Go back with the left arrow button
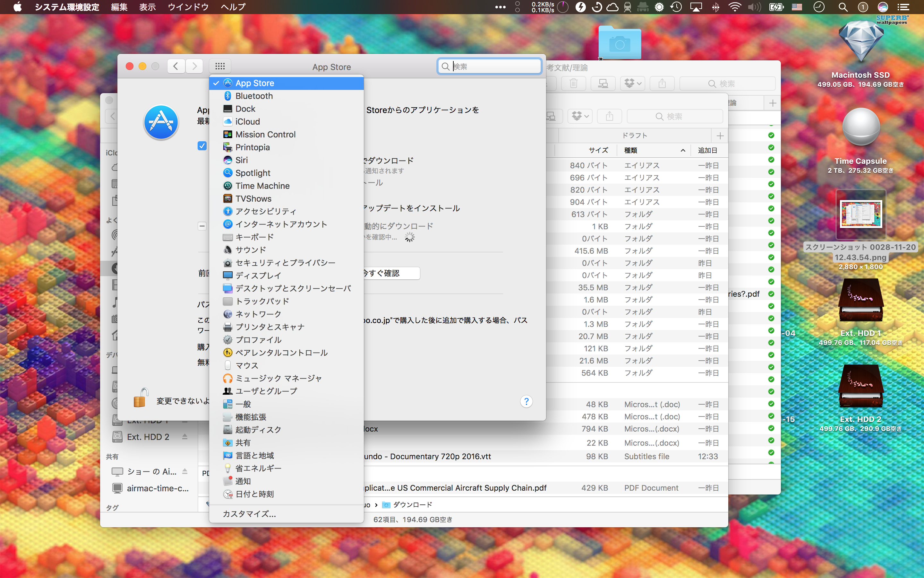Screen dimensions: 924x578 (175, 66)
